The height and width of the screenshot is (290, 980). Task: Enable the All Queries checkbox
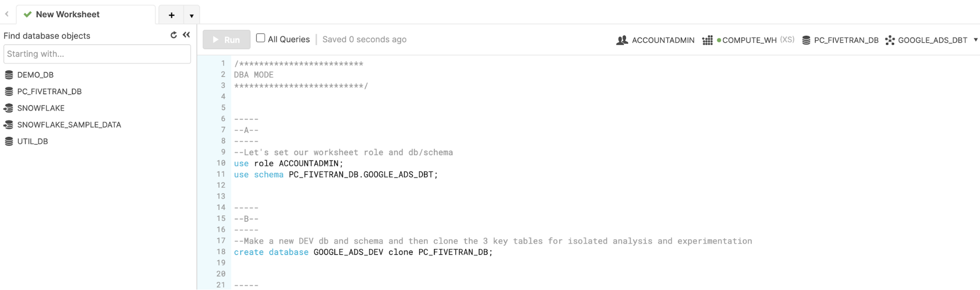point(261,38)
